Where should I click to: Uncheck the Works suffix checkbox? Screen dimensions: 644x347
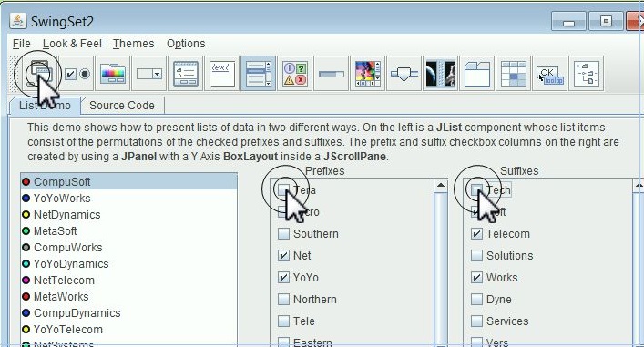[x=476, y=278]
